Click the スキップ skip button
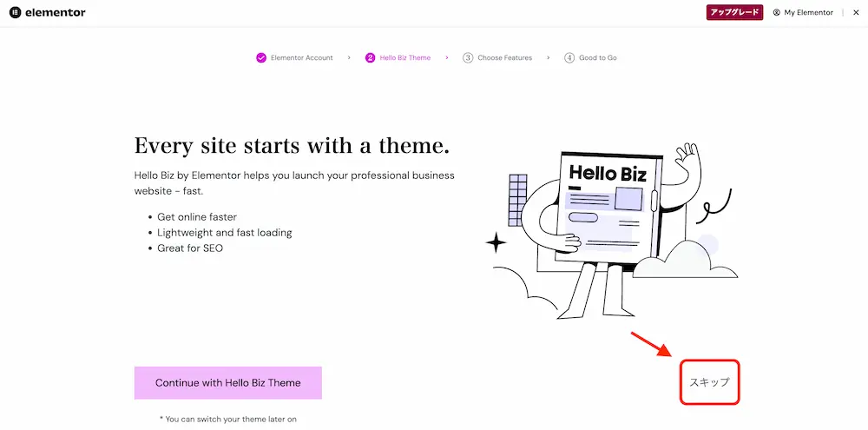The image size is (868, 430). 710,382
